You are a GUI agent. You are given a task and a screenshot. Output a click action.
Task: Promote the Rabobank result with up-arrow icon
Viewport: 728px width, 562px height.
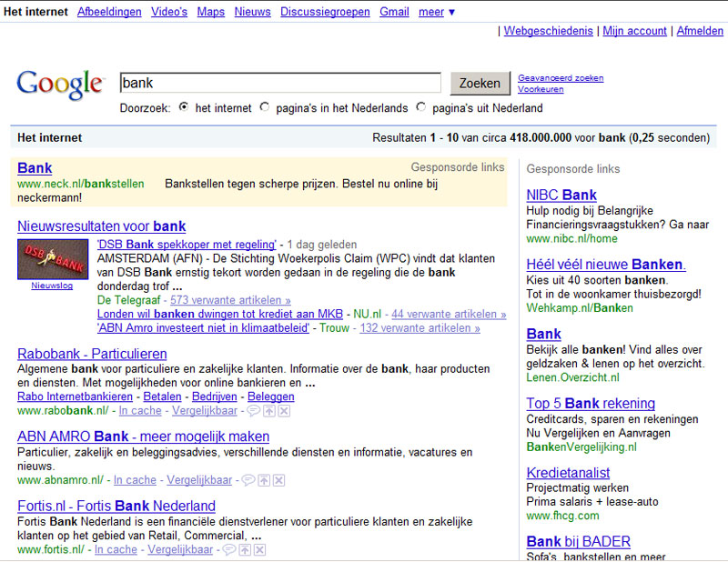point(269,411)
